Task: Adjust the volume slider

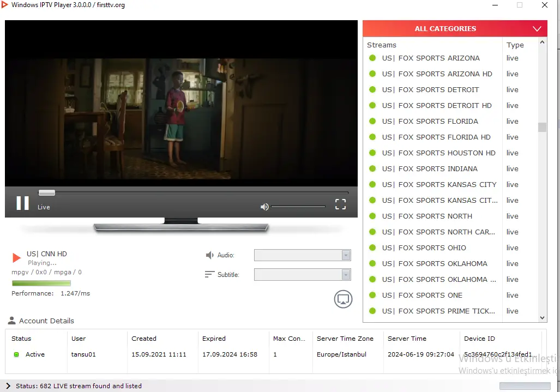Action: [x=298, y=207]
